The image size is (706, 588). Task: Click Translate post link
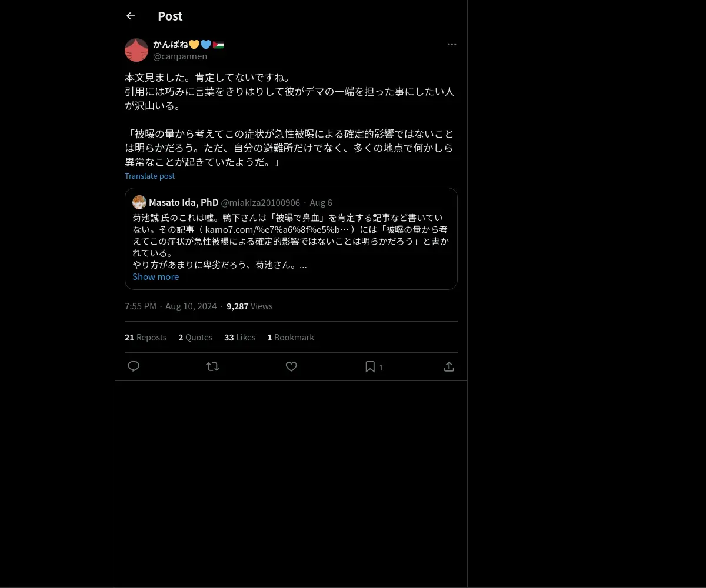click(x=149, y=176)
